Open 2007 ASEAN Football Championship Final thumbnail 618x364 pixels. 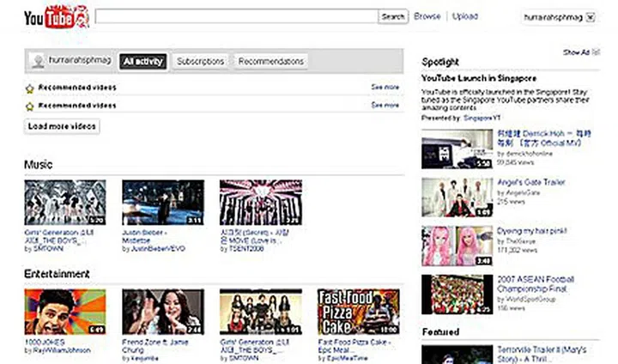click(457, 294)
